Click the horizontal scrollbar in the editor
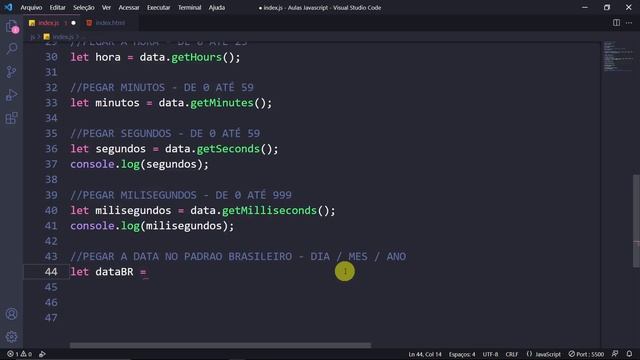640x360 pixels. (220, 345)
